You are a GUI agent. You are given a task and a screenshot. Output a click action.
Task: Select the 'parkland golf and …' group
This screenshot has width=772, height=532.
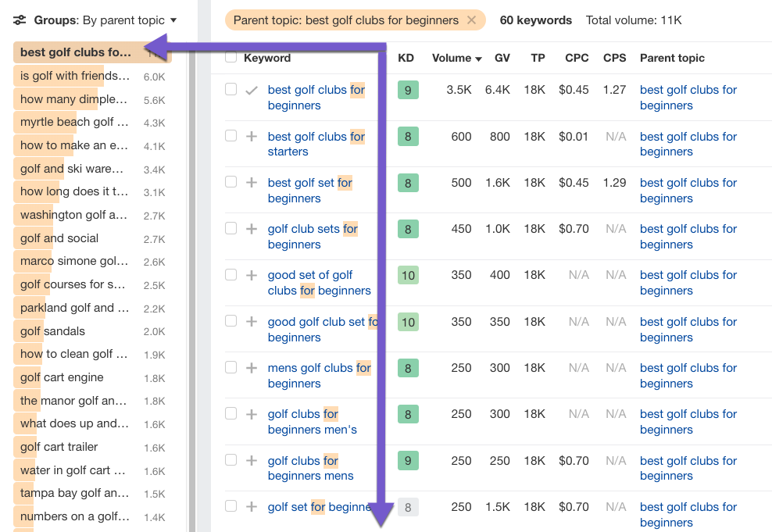[92, 308]
